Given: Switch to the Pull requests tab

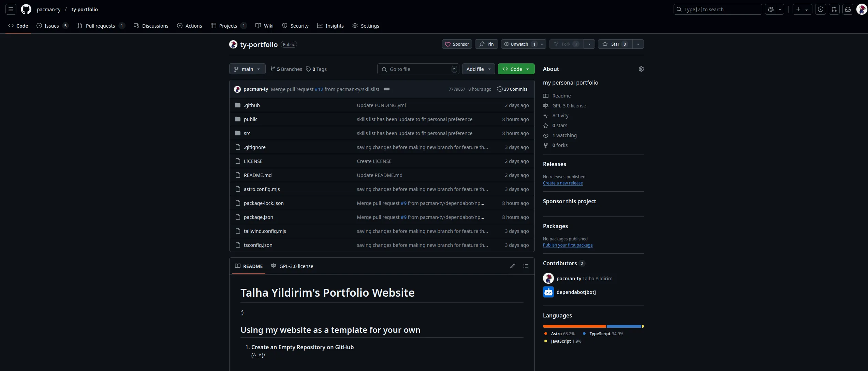Looking at the screenshot, I should [x=100, y=26].
